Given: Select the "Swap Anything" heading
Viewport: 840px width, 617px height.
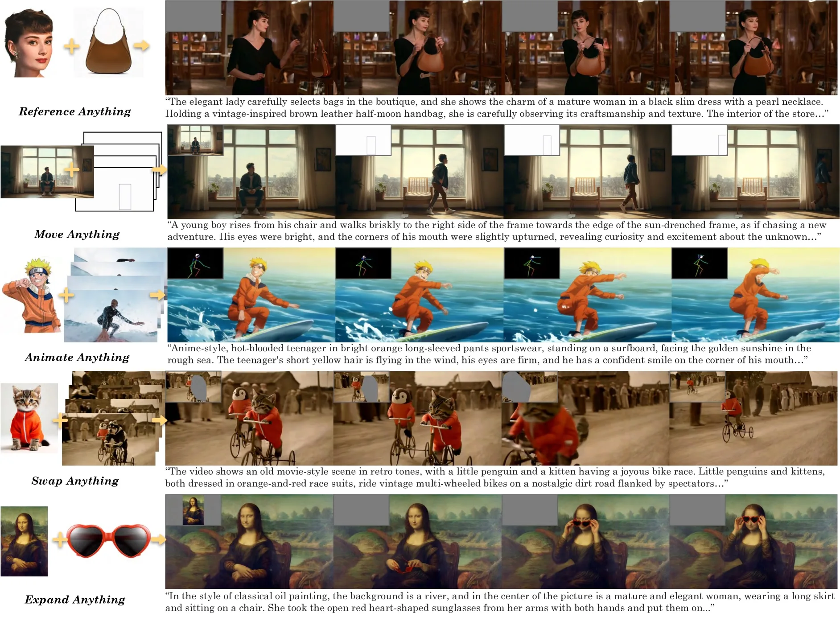Looking at the screenshot, I should pyautogui.click(x=75, y=481).
